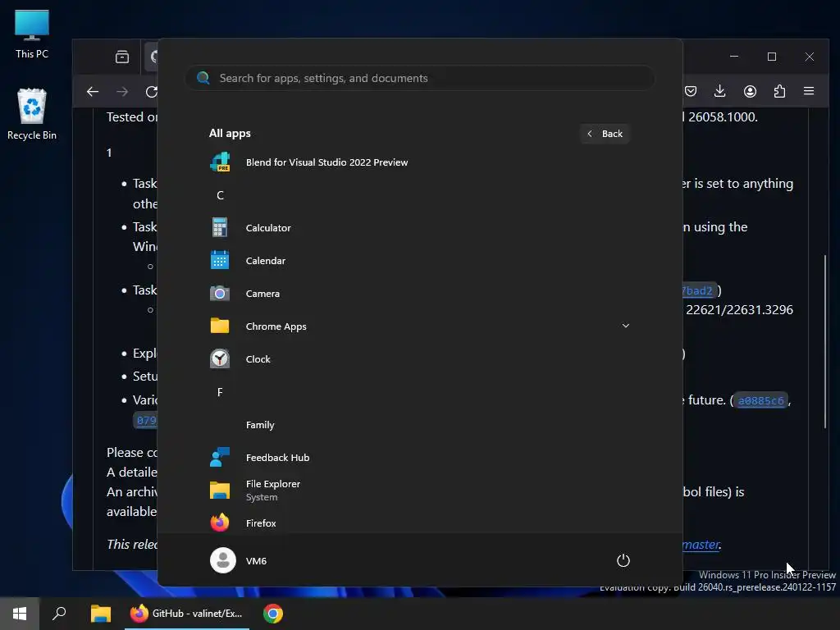The height and width of the screenshot is (630, 840).
Task: Open Firefox's list all tabs button
Action: 122,57
